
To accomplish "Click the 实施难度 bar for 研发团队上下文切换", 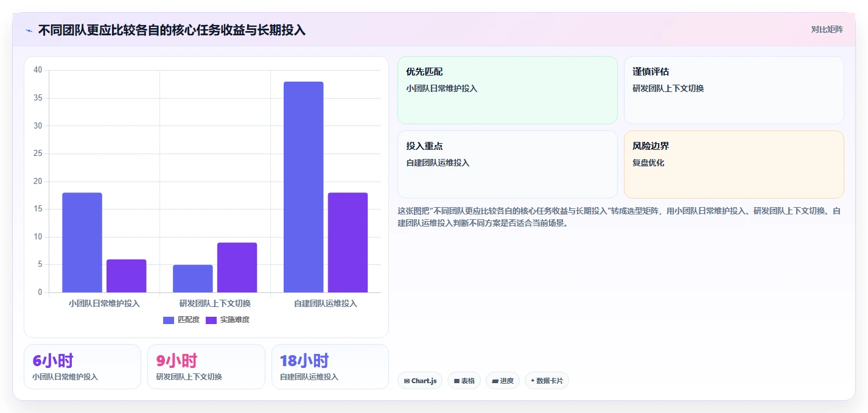I will tap(237, 267).
